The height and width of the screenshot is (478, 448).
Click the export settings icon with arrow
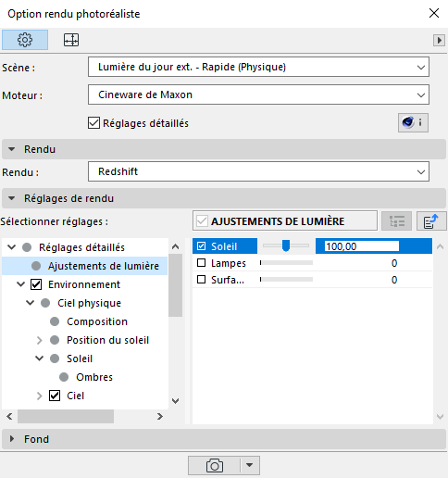[431, 221]
